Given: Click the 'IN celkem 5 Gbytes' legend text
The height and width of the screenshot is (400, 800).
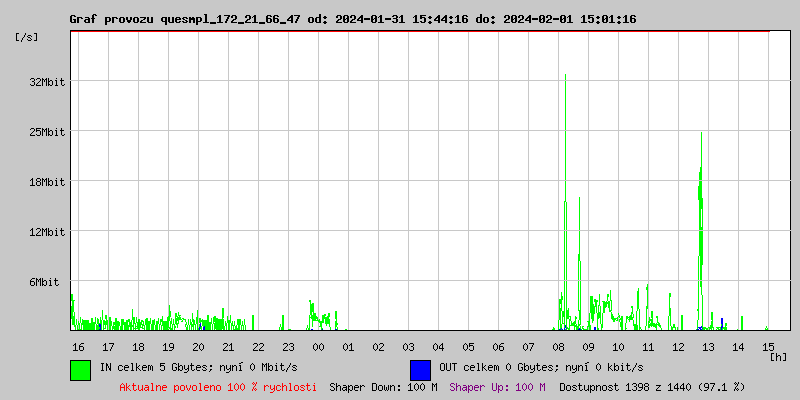Looking at the screenshot, I should (x=150, y=368).
